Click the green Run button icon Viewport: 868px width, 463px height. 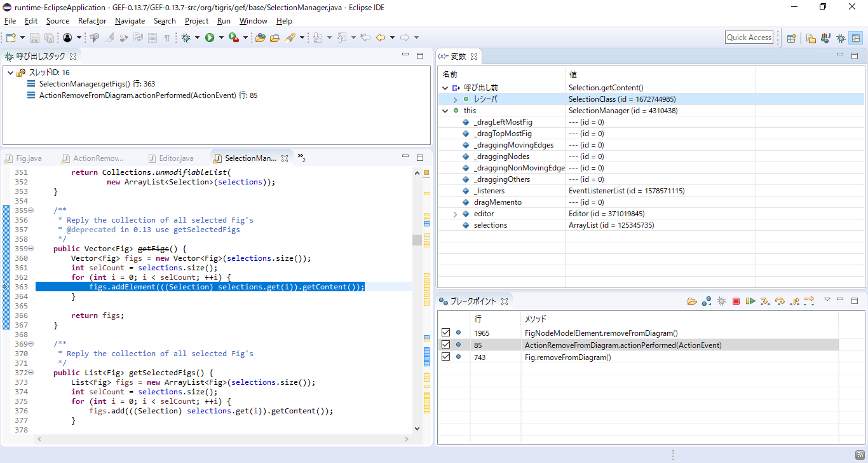point(209,38)
